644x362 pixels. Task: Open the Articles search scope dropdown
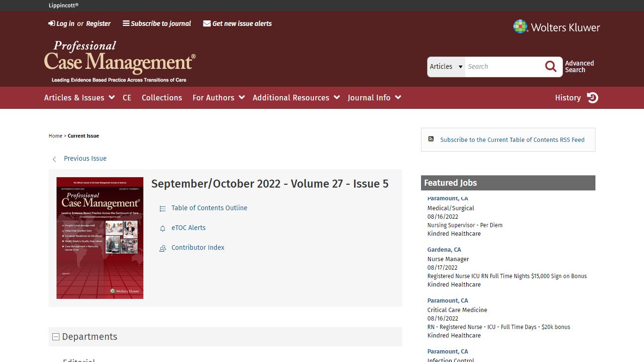tap(446, 66)
